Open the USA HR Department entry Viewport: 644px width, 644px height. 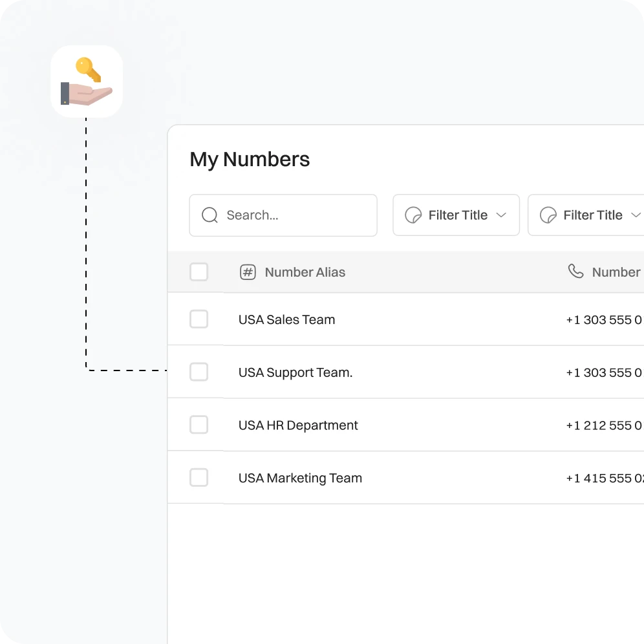pyautogui.click(x=298, y=425)
